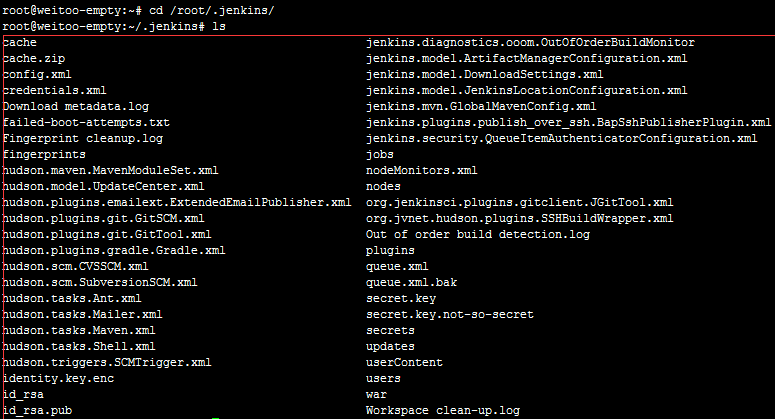Click the queue.xml.bak entry
This screenshot has width=775, height=419.
point(411,282)
